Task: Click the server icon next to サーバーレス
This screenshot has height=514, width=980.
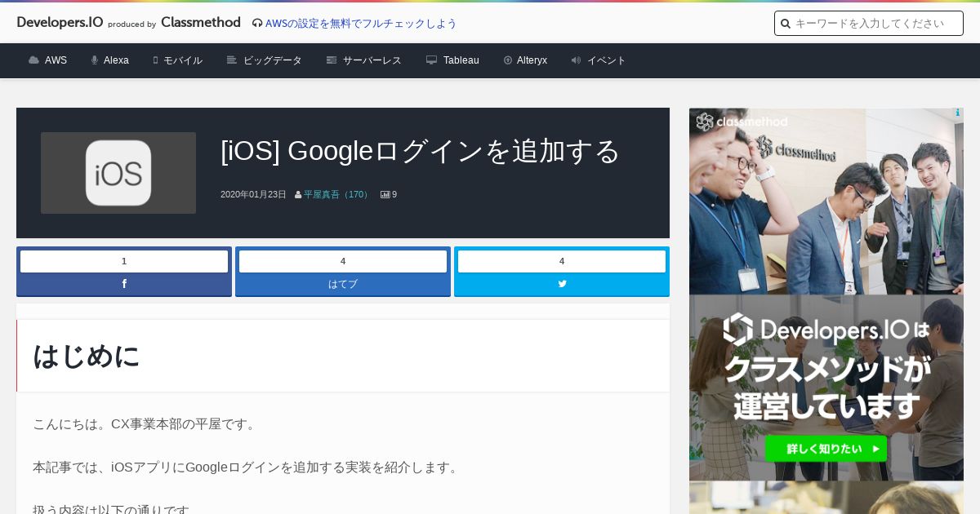Action: 332,60
